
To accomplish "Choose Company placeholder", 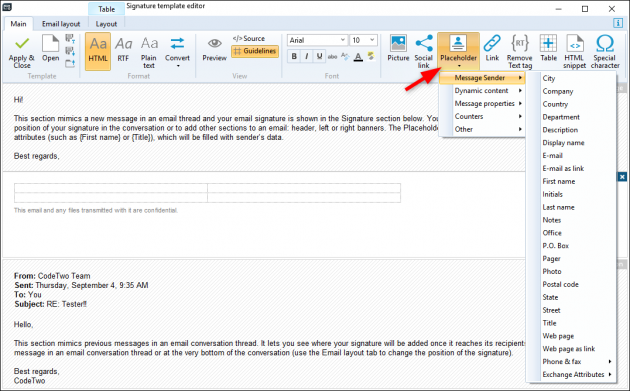I will [x=571, y=91].
